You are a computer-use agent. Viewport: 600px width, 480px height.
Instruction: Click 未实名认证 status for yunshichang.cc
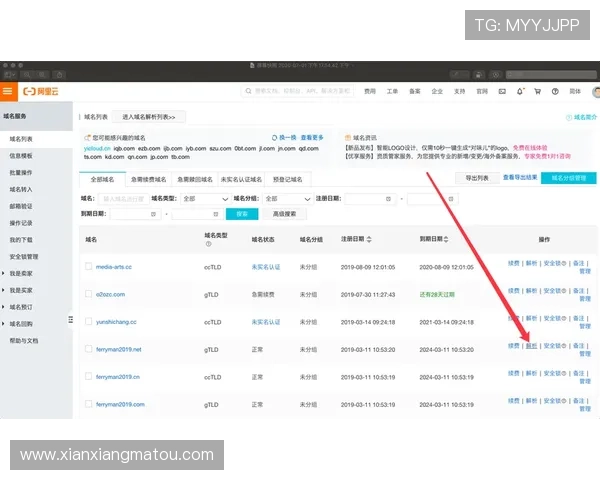[266, 322]
